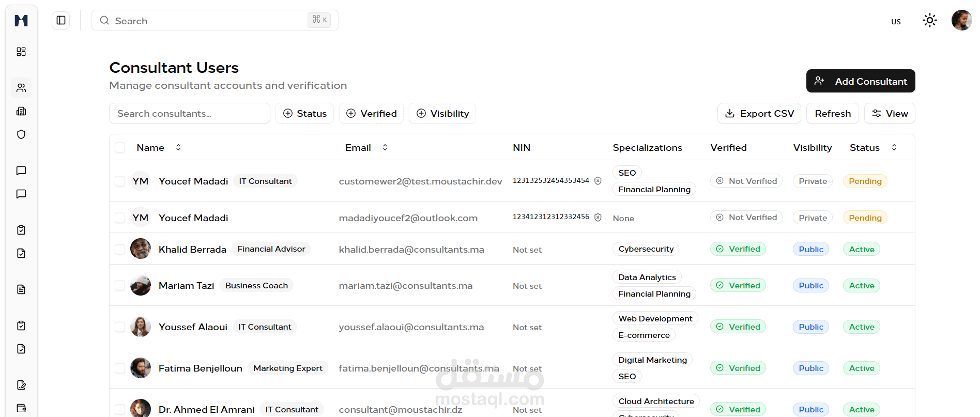Click the Moustachir M logo
The height and width of the screenshot is (417, 980).
pyautogui.click(x=21, y=21)
